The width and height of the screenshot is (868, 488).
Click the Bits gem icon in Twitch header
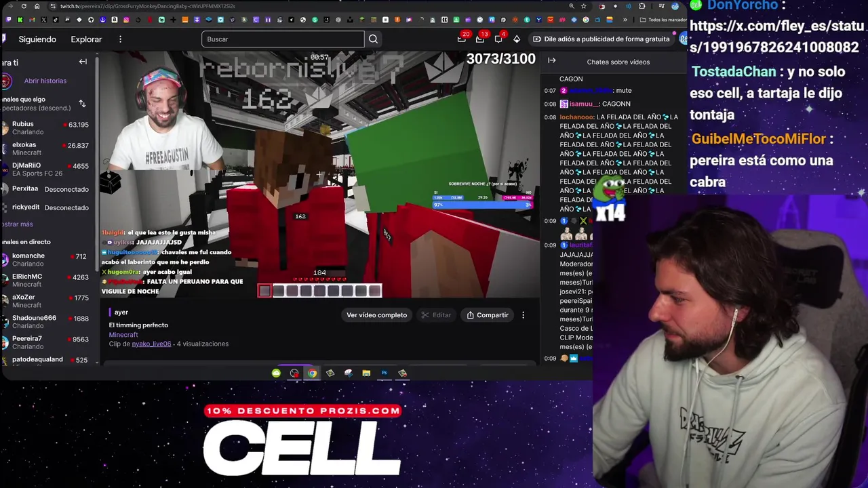pos(517,39)
